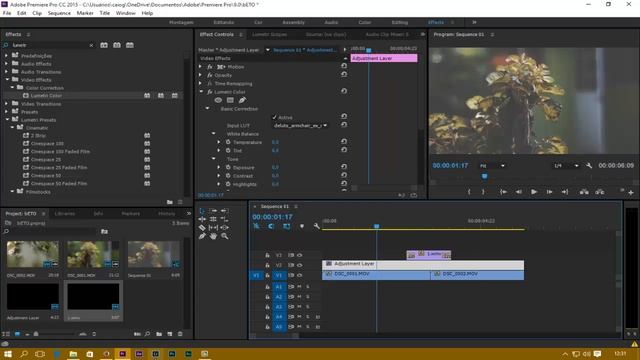Collapse the Video Effects folder
640x360 pixels.
(x=7, y=80)
